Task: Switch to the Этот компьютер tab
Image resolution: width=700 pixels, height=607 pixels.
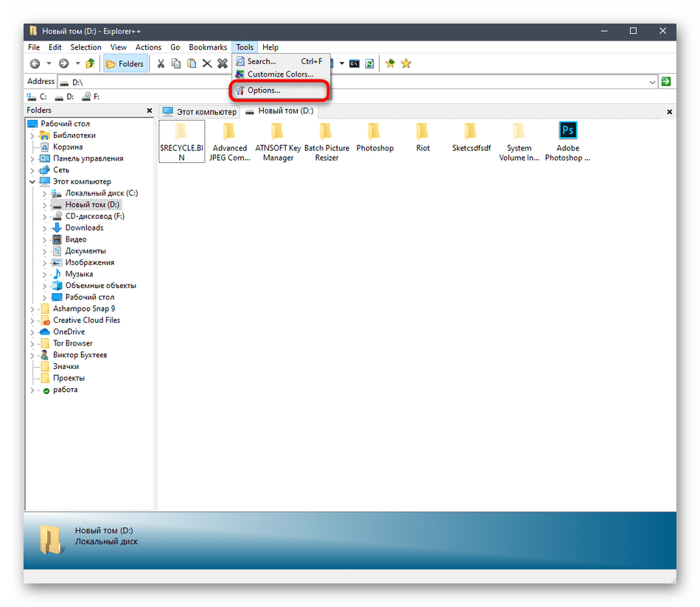Action: pyautogui.click(x=200, y=112)
